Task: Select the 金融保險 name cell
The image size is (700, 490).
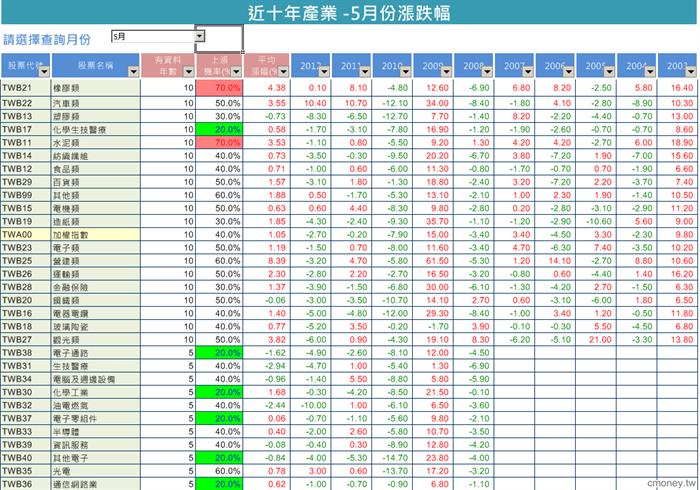Action: coord(96,287)
